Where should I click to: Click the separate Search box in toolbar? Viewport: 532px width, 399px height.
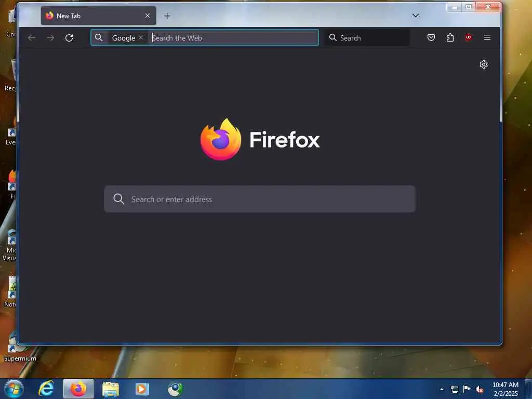pyautogui.click(x=367, y=37)
